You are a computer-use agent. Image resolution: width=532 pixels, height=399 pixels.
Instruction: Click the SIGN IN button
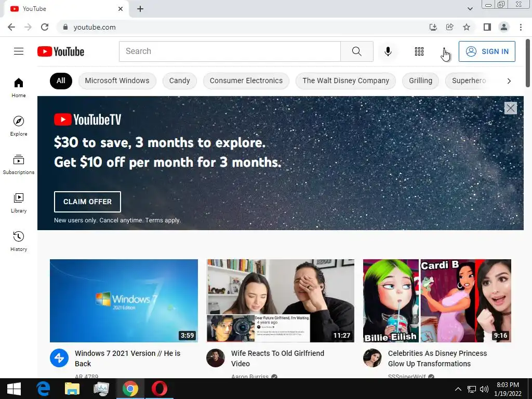(487, 51)
